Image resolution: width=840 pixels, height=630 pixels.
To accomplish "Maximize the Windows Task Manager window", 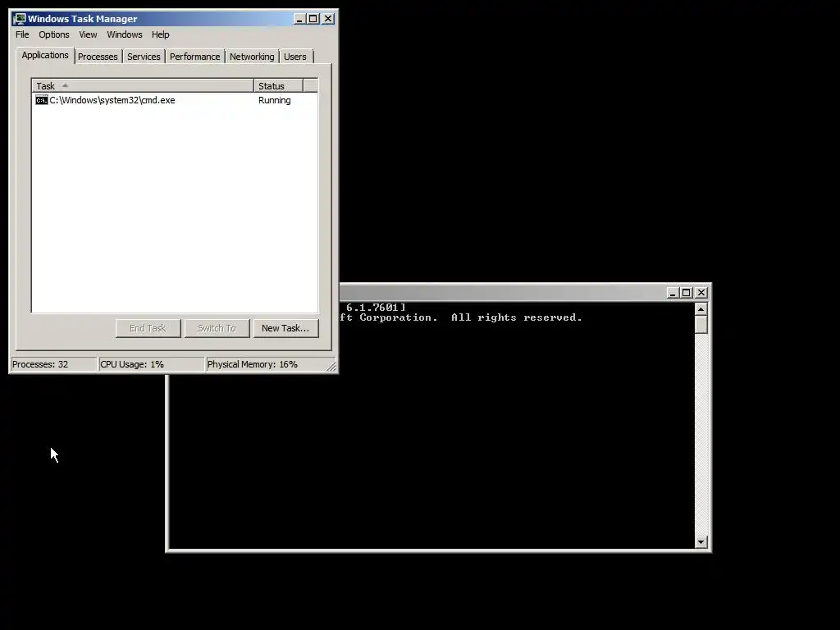I will coord(313,19).
